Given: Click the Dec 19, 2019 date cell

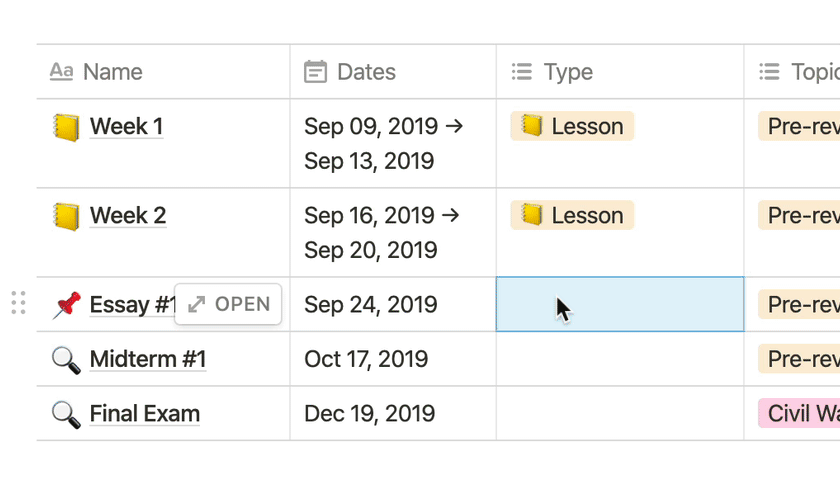Looking at the screenshot, I should click(x=370, y=414).
